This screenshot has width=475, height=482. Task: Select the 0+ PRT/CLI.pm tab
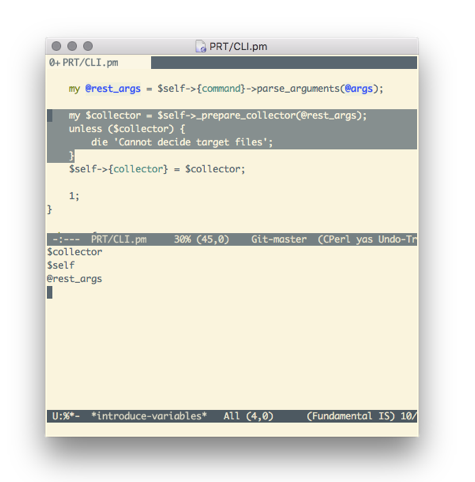[98, 63]
